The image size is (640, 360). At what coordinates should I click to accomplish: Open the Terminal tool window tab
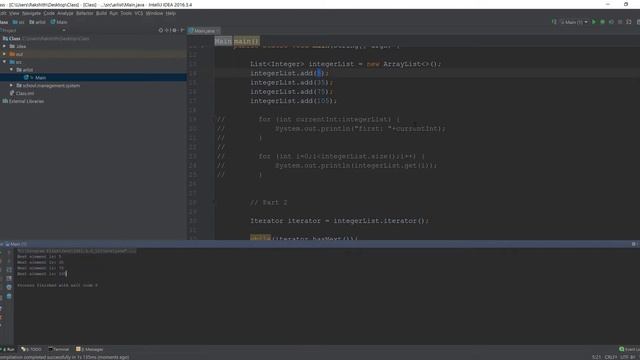tap(59, 349)
